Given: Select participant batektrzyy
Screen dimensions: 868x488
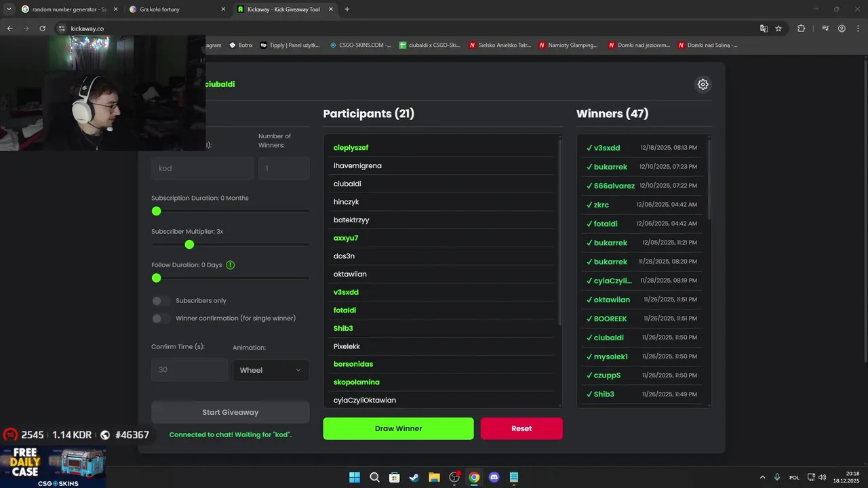Looking at the screenshot, I should click(351, 220).
